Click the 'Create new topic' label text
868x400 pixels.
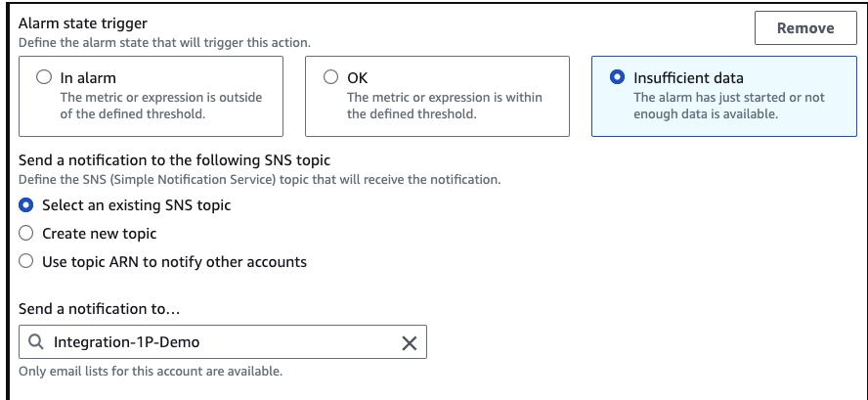click(99, 234)
